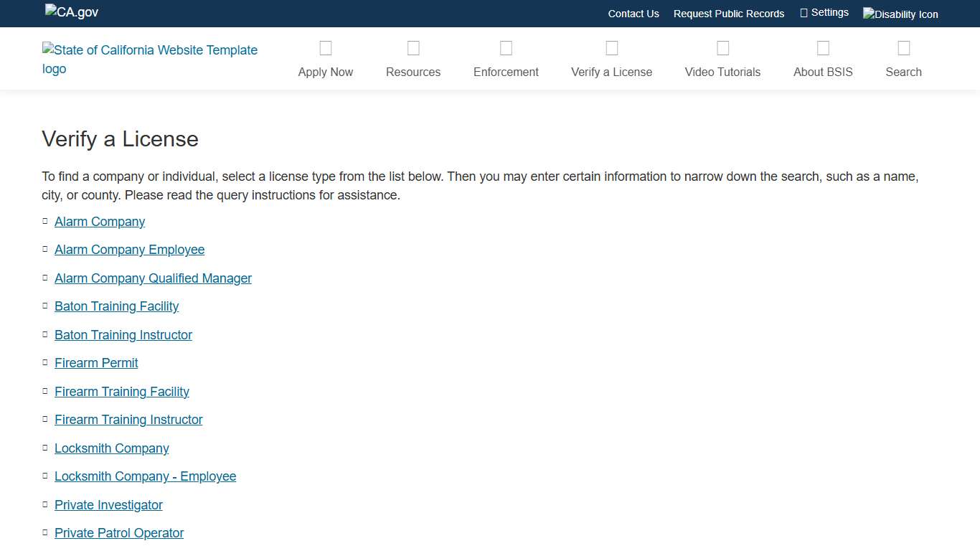This screenshot has width=980, height=551.
Task: Expand the Verify a License nav menu
Action: pyautogui.click(x=611, y=72)
